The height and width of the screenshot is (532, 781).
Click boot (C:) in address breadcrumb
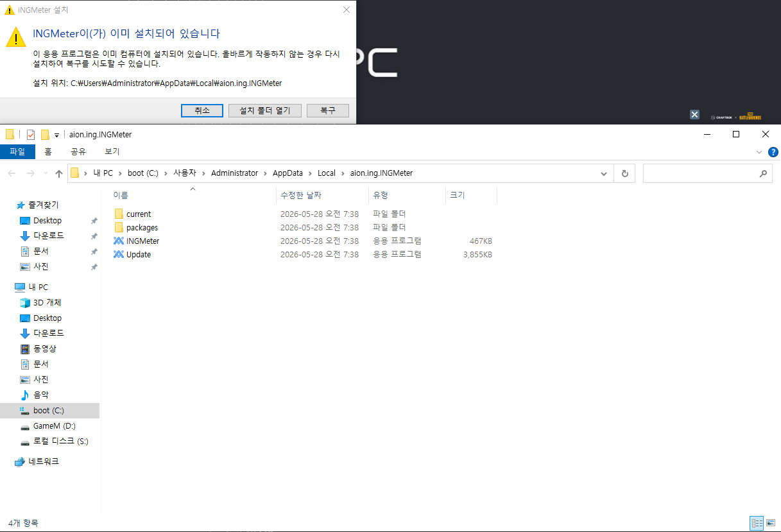click(142, 173)
